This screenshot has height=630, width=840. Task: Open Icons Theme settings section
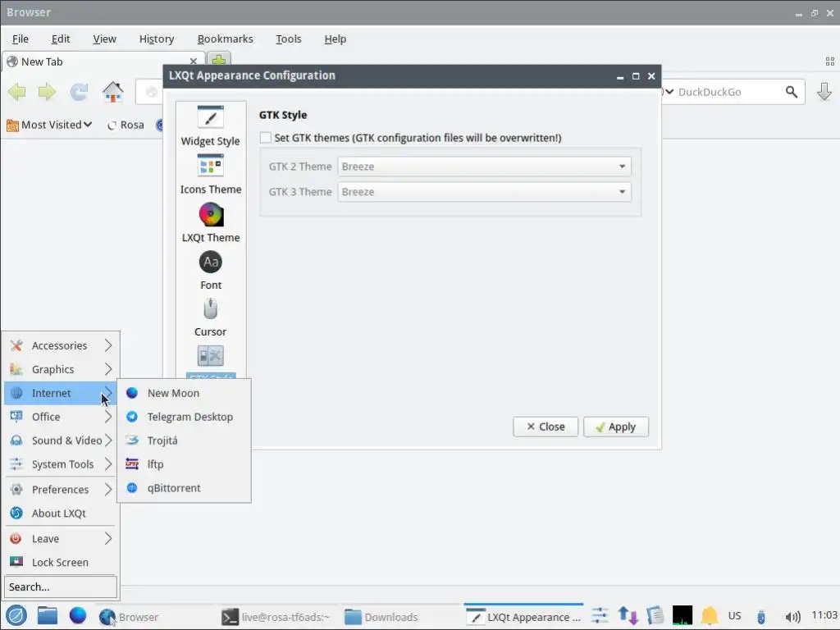point(211,175)
